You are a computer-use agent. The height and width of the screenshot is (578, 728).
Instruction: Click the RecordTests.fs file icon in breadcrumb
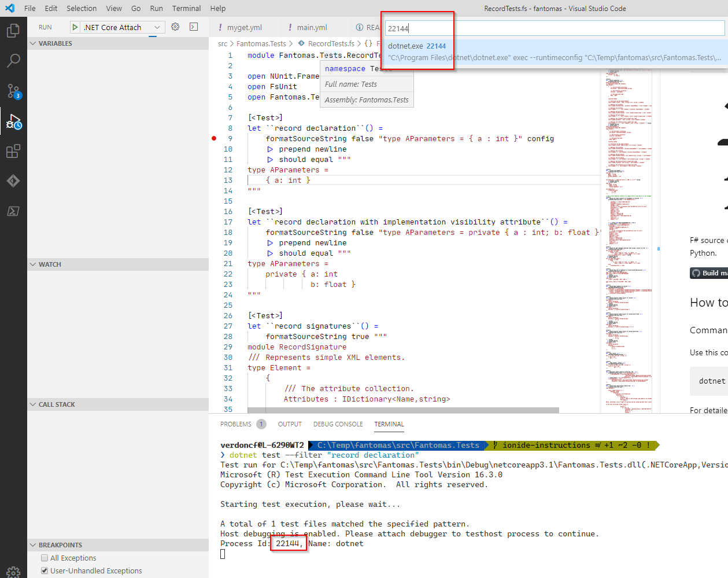(x=301, y=43)
